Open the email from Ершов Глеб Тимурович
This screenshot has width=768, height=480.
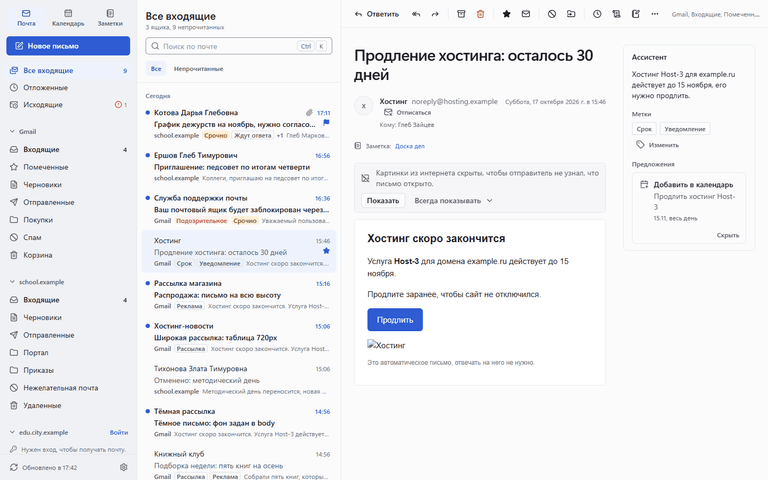tap(239, 166)
